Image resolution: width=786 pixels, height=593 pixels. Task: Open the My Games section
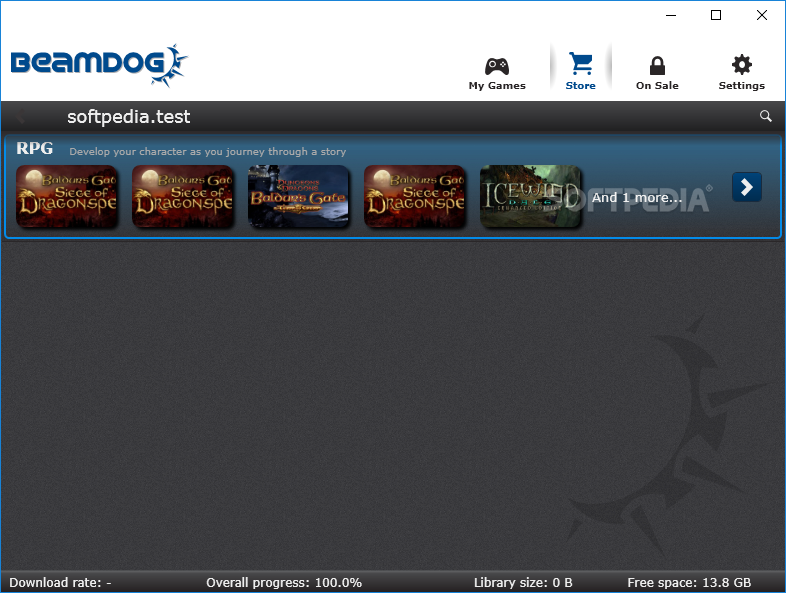point(497,74)
